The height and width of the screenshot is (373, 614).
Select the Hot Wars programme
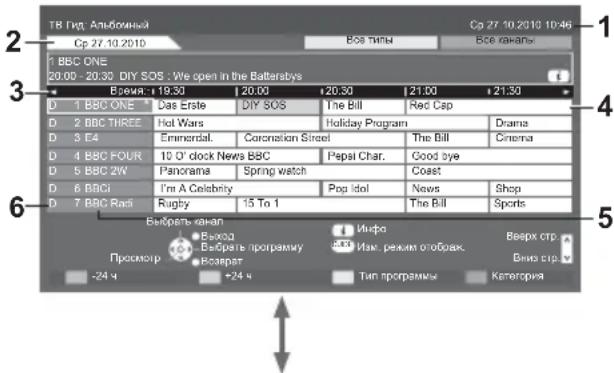click(x=237, y=123)
